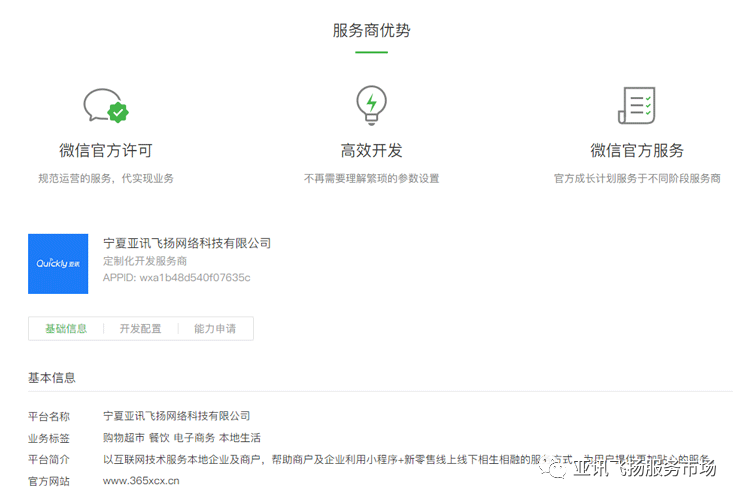Click the 官方成长计划服务于不同阶段服务商 description
740x500 pixels.
pyautogui.click(x=637, y=178)
